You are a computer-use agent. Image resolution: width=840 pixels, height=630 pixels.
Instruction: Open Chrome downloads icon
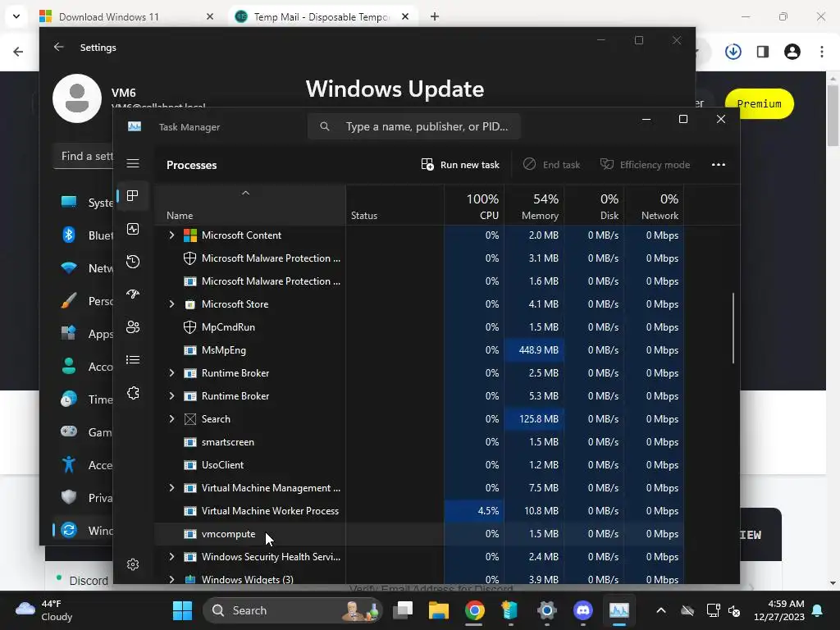[x=733, y=52]
